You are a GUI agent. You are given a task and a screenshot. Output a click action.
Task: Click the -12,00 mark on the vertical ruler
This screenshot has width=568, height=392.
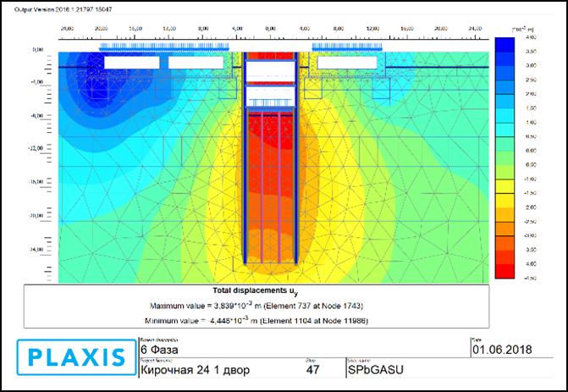tap(36, 148)
